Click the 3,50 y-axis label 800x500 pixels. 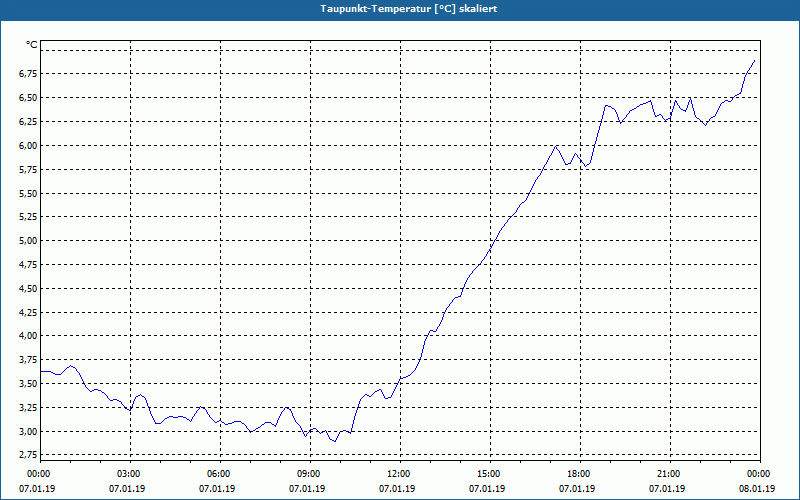[28, 384]
